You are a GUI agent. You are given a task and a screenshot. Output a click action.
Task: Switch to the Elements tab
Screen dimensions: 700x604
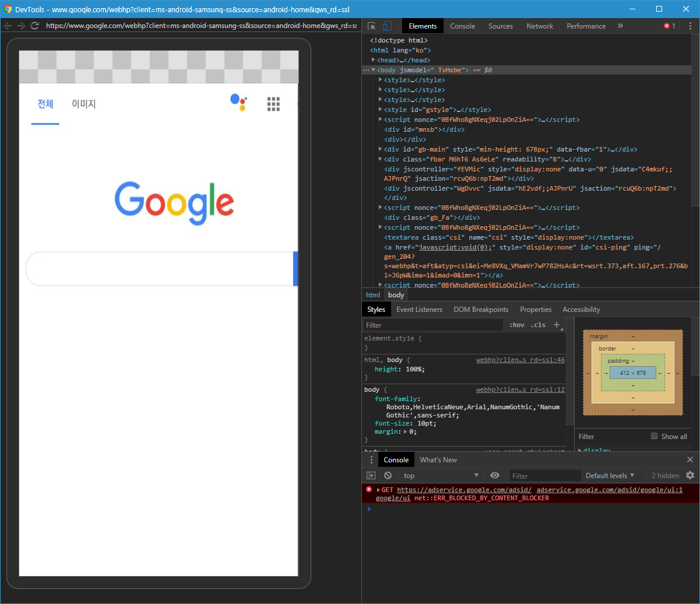(423, 26)
